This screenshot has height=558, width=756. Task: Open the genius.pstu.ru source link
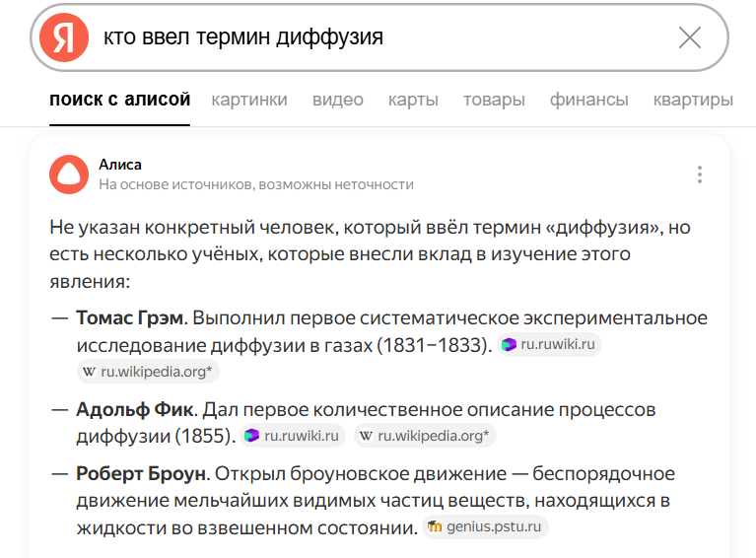(486, 526)
